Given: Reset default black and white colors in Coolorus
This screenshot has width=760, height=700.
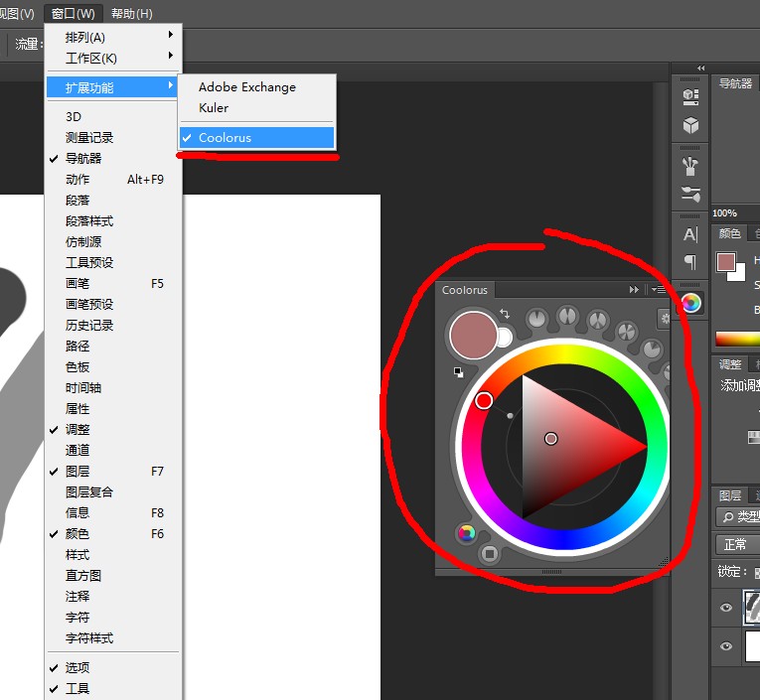Looking at the screenshot, I should pos(458,372).
